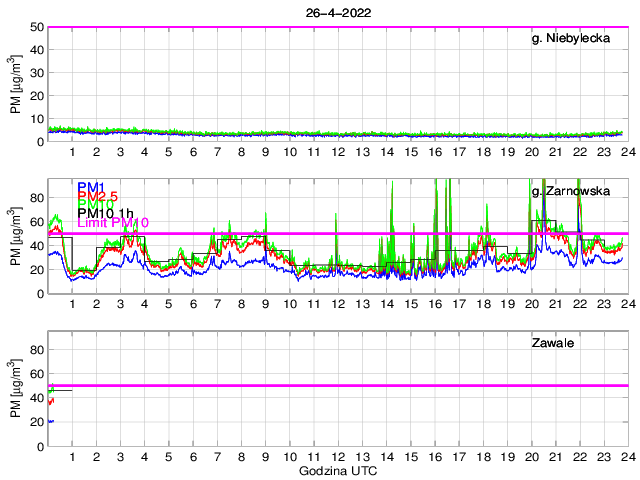Click the red PM2.5 legend entry
Screen dimensions: 640x480
point(99,197)
